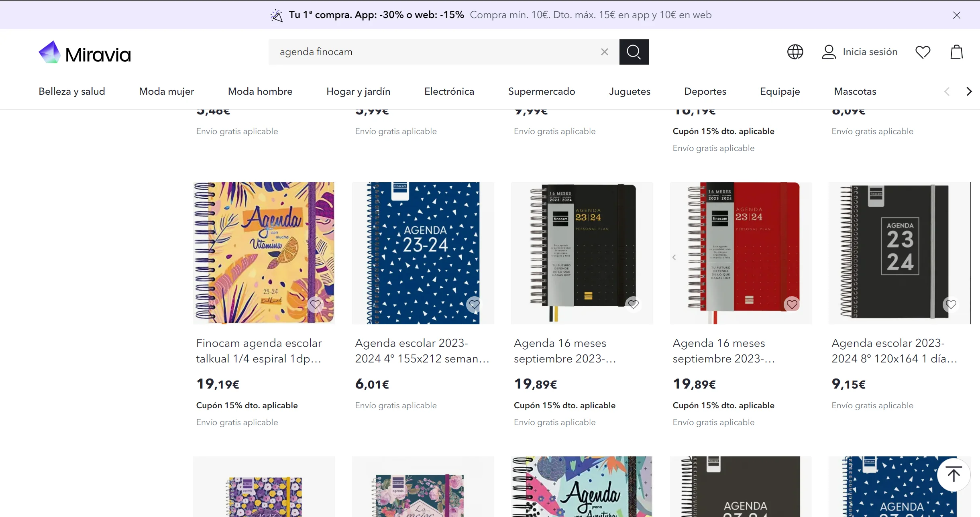Open Hogar y jardín category

(x=358, y=92)
